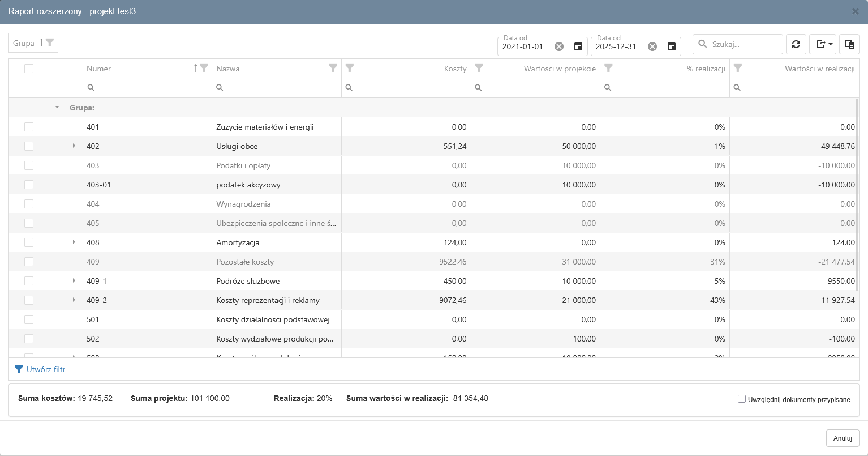Click filter icon in Numer column header

point(204,69)
